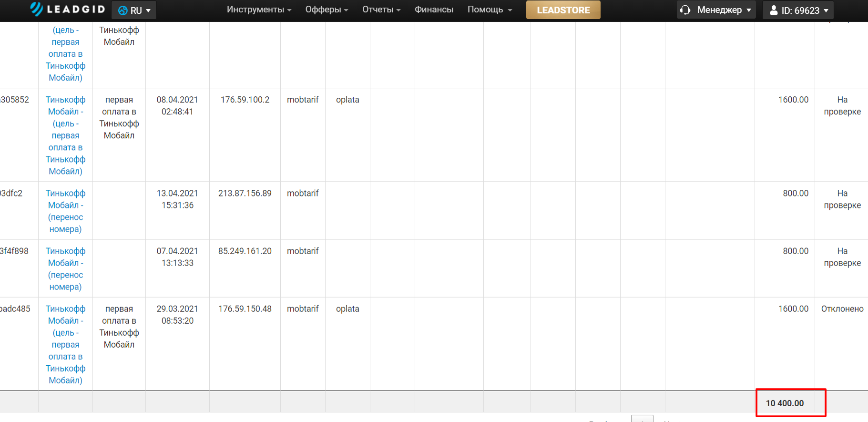The width and height of the screenshot is (868, 422).
Task: Click status На проверке in the 13.04.2021 row
Action: pos(842,199)
